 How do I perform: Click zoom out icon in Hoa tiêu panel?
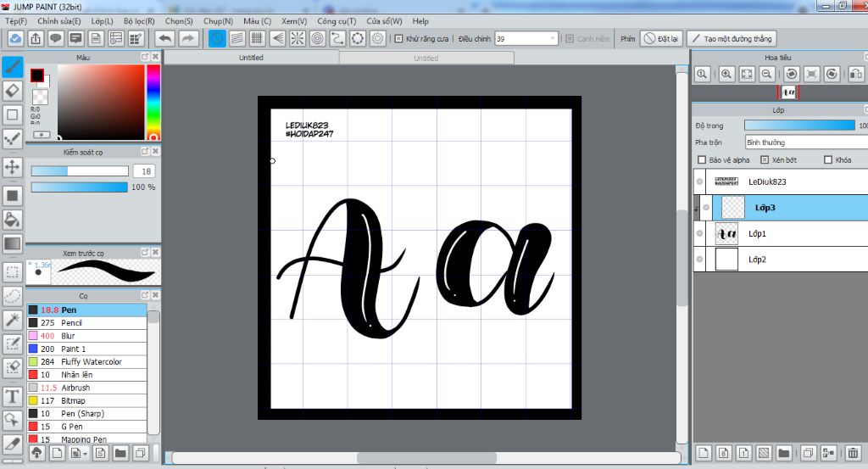click(766, 74)
